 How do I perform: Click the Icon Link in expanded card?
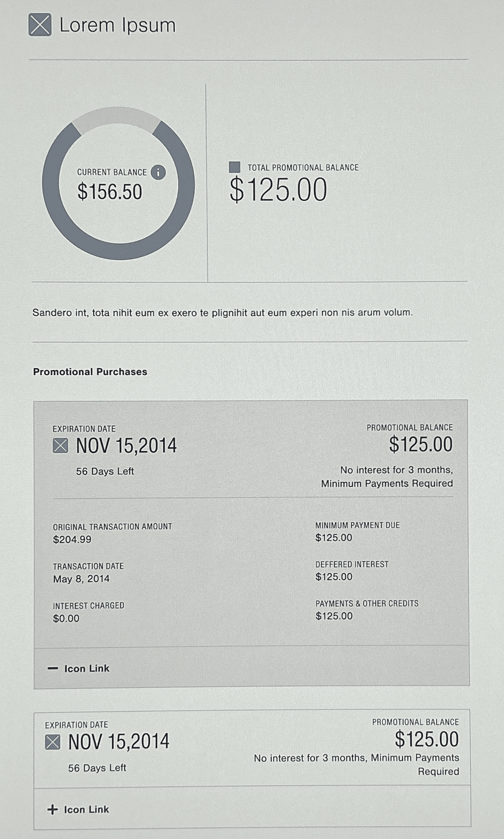(x=87, y=668)
